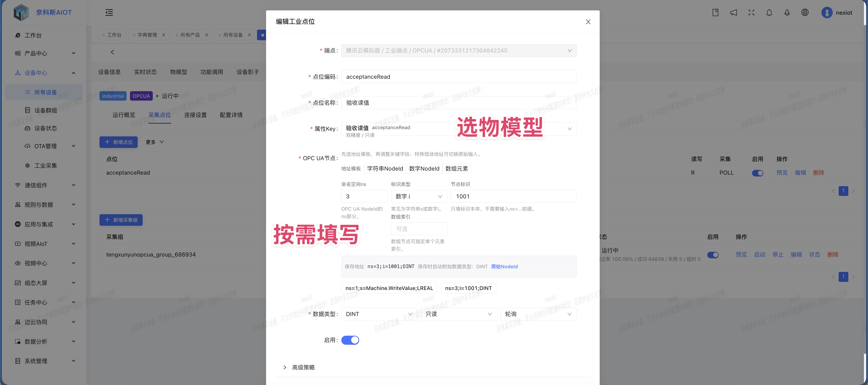Select the 字符串NodeId address template
The height and width of the screenshot is (385, 868).
(x=385, y=169)
